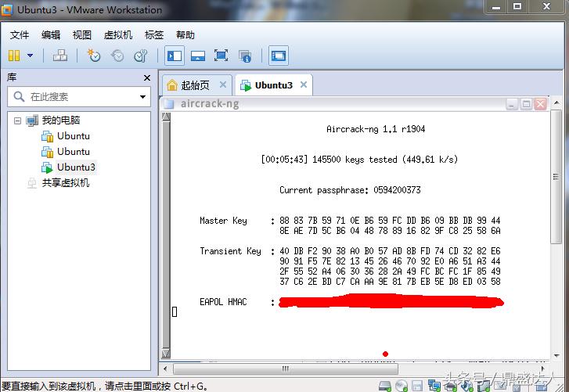The image size is (569, 392).
Task: Open the 标签 menu
Action: pyautogui.click(x=154, y=34)
